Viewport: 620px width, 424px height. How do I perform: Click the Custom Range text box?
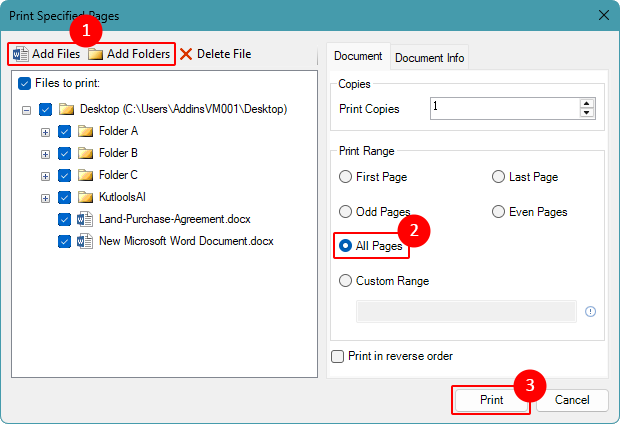click(x=466, y=312)
